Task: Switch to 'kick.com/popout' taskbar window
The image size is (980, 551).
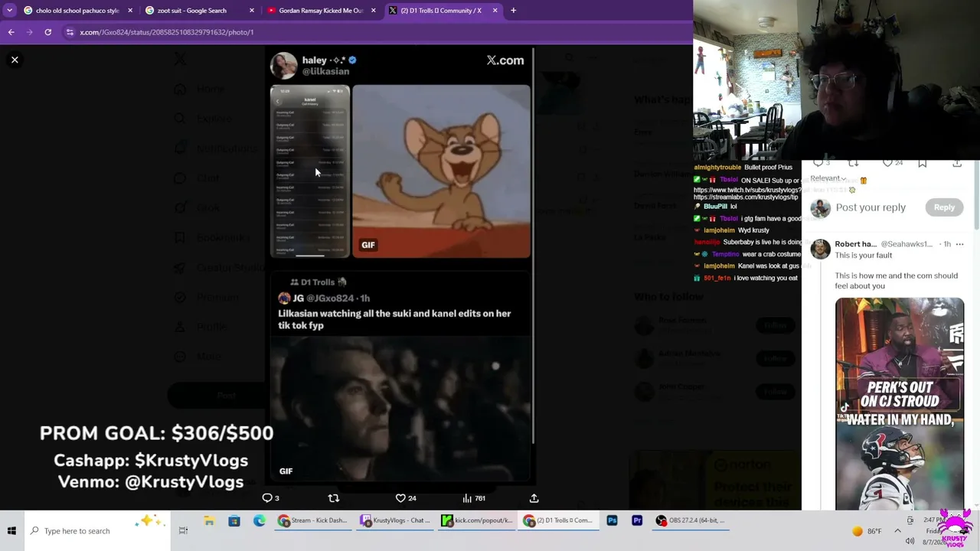Action: click(x=477, y=521)
